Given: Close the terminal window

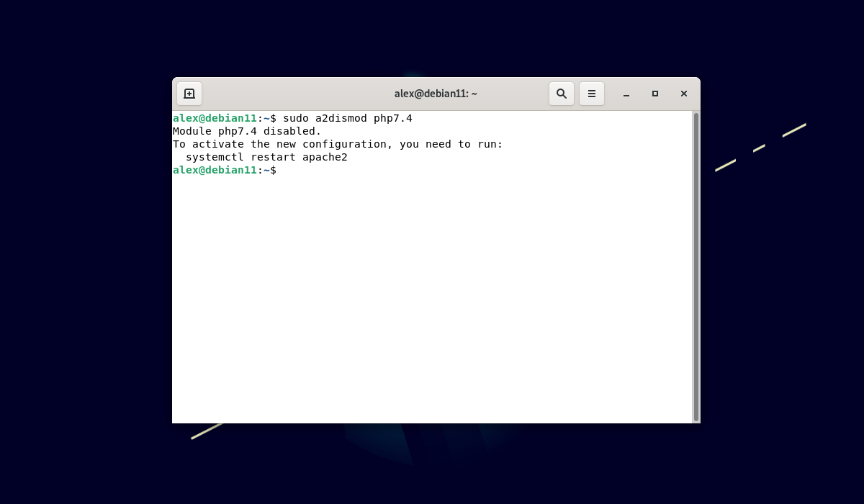Looking at the screenshot, I should pyautogui.click(x=684, y=94).
